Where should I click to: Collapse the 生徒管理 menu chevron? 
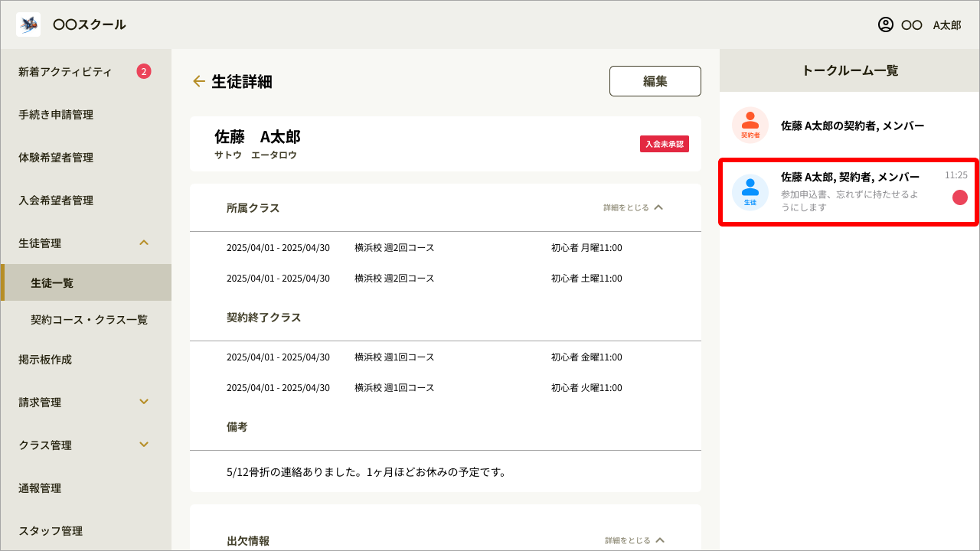pyautogui.click(x=144, y=243)
